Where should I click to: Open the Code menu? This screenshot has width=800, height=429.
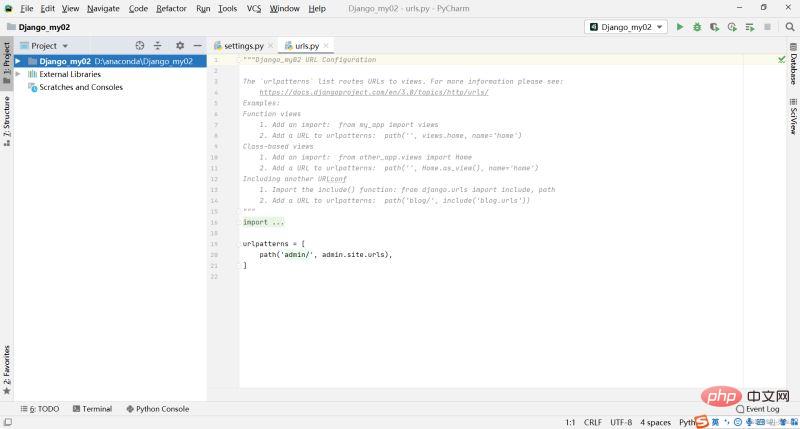(138, 9)
